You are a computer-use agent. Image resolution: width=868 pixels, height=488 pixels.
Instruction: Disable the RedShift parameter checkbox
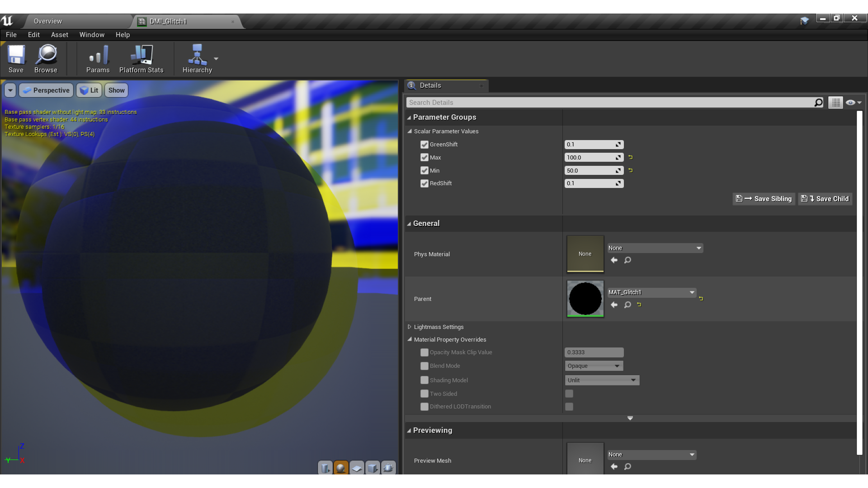coord(425,183)
